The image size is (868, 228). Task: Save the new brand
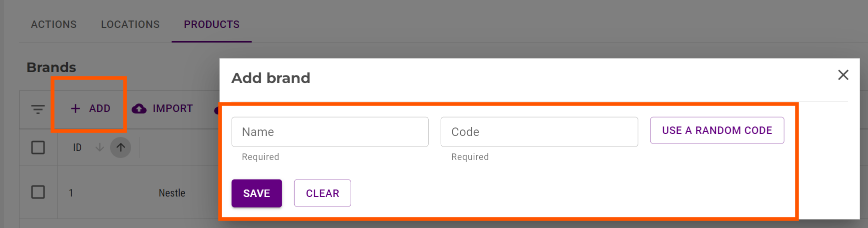click(x=257, y=193)
